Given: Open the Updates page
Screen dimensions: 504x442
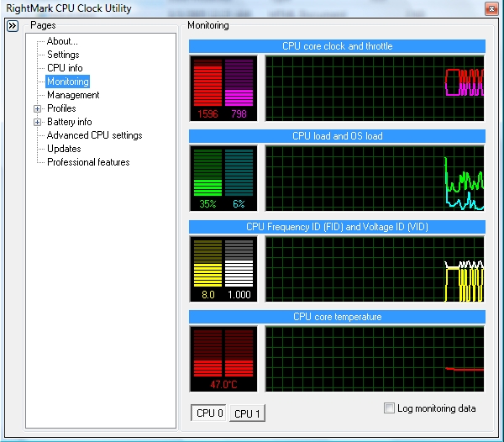Looking at the screenshot, I should click(x=64, y=149).
